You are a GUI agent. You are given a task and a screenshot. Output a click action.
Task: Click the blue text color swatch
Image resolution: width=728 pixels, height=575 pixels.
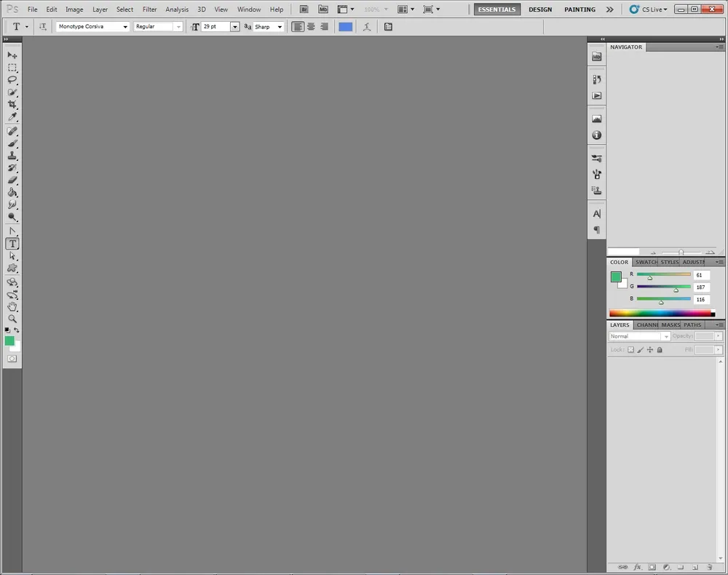(345, 27)
